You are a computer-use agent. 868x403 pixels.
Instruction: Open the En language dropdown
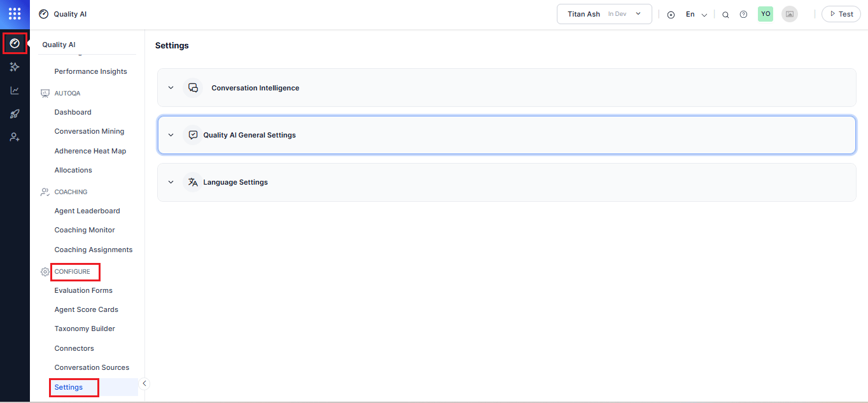tap(696, 15)
